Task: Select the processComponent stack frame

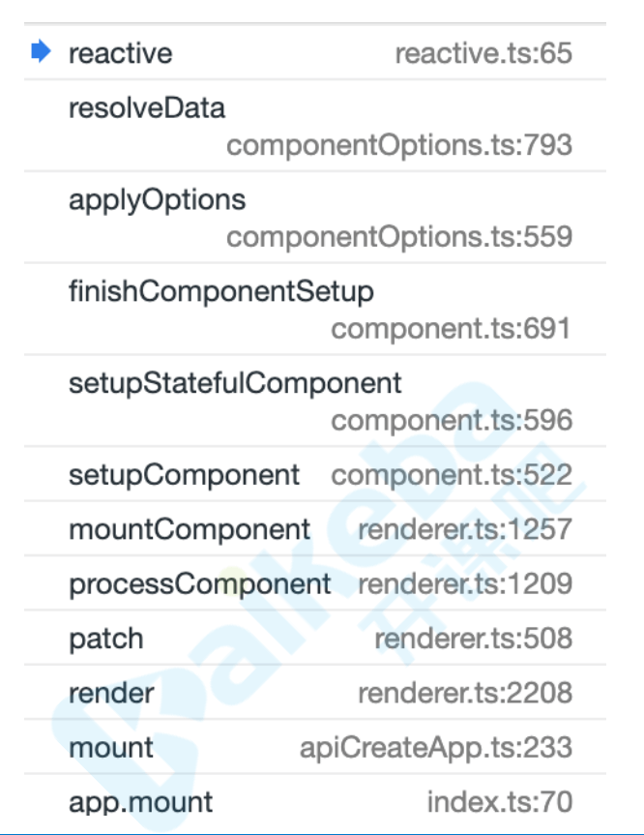Action: click(315, 583)
